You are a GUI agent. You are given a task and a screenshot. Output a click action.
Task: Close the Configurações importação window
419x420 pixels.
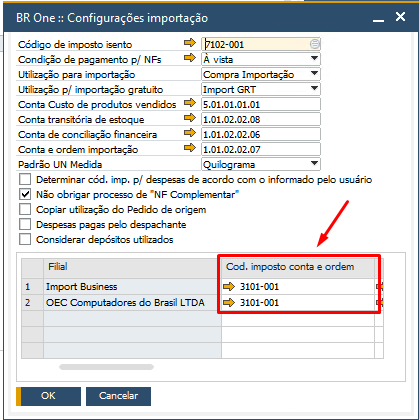click(400, 17)
